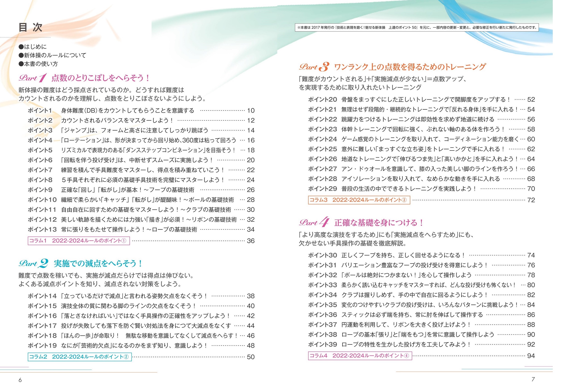
Task: Open ポイント13 ロープの基礎技術 entry
Action: (141, 229)
